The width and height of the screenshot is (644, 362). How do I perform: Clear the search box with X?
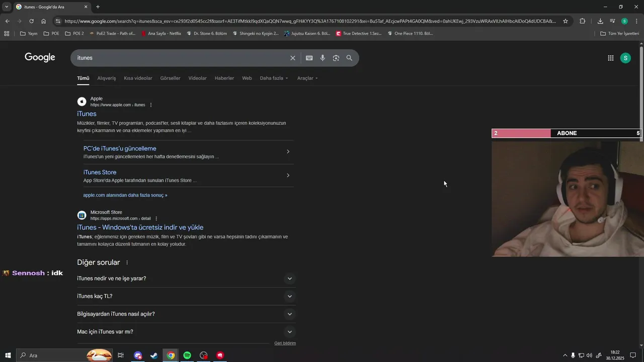[x=293, y=58]
